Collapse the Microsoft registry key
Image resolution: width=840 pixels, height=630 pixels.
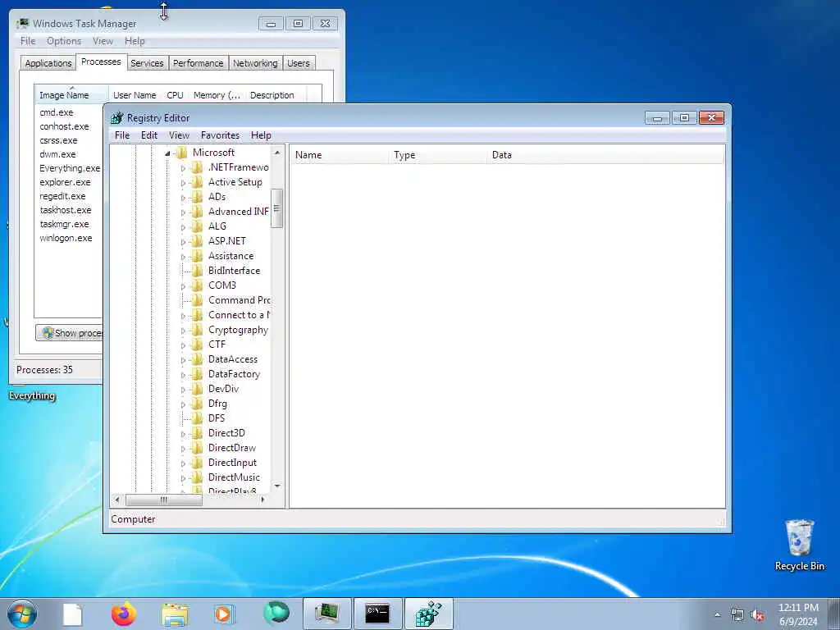[167, 153]
